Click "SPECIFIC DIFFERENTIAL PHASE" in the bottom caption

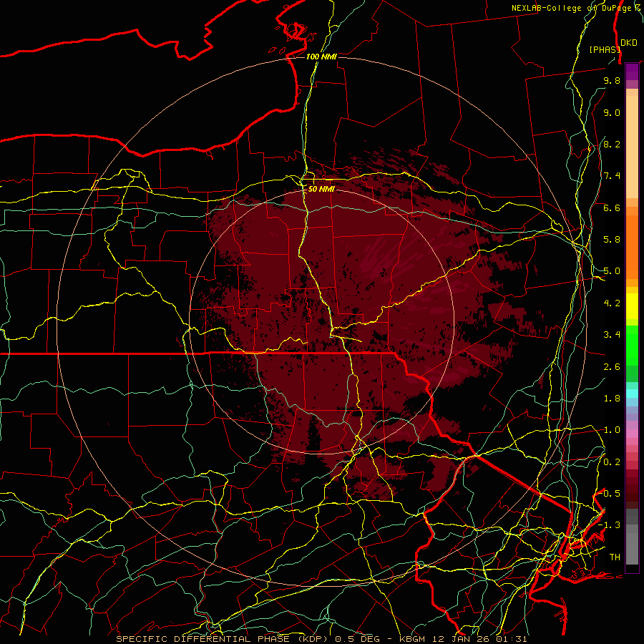pyautogui.click(x=203, y=639)
